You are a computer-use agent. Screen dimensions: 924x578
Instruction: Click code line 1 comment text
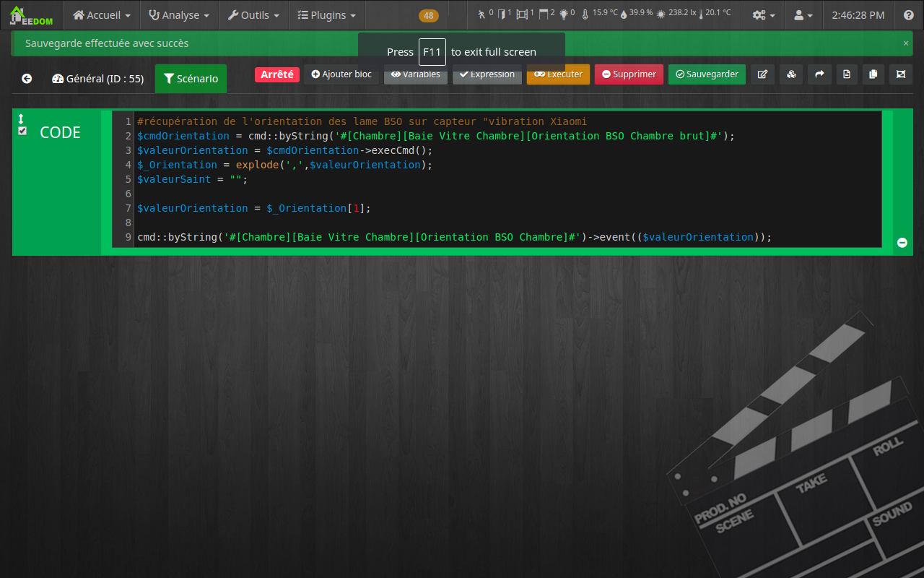point(362,121)
